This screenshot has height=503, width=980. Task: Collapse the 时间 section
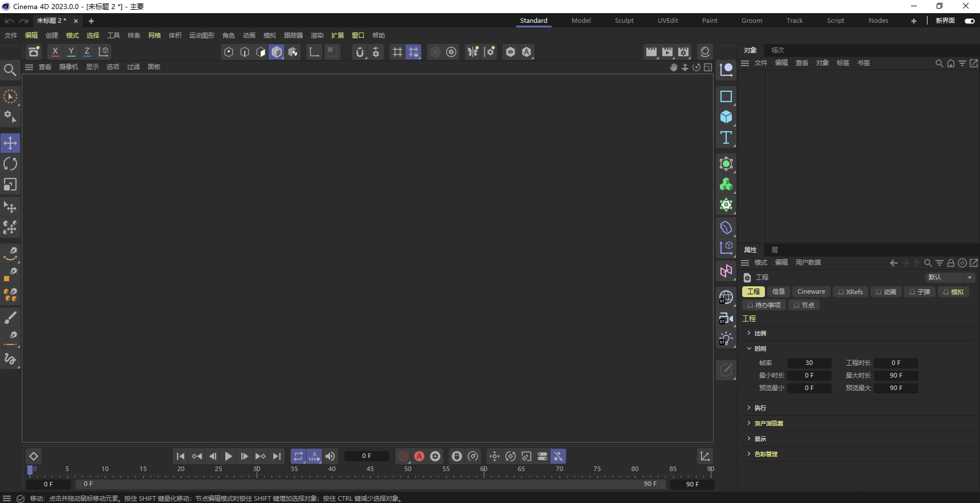760,348
